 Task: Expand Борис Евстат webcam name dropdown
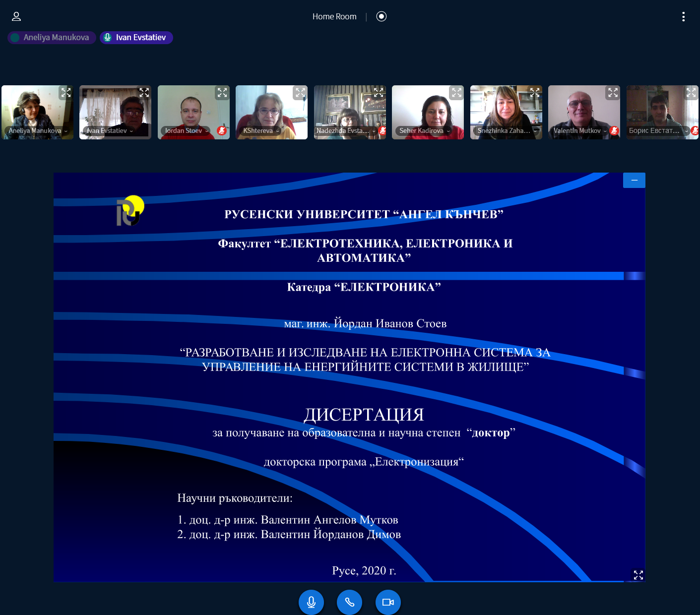pos(658,131)
